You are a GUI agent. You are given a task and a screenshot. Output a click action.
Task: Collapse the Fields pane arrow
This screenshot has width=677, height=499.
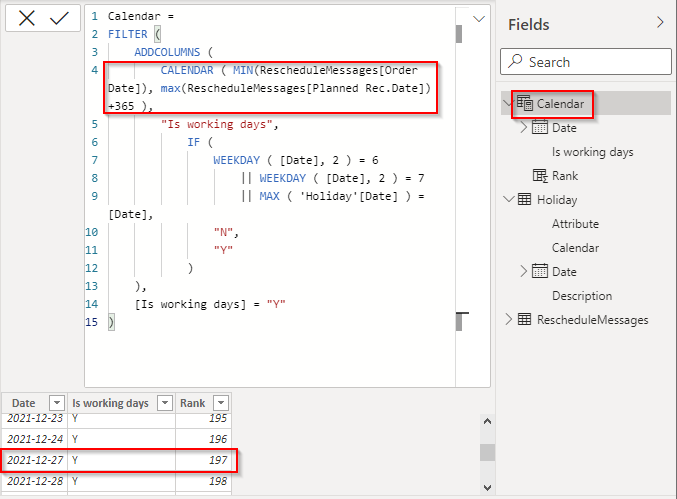(x=660, y=22)
